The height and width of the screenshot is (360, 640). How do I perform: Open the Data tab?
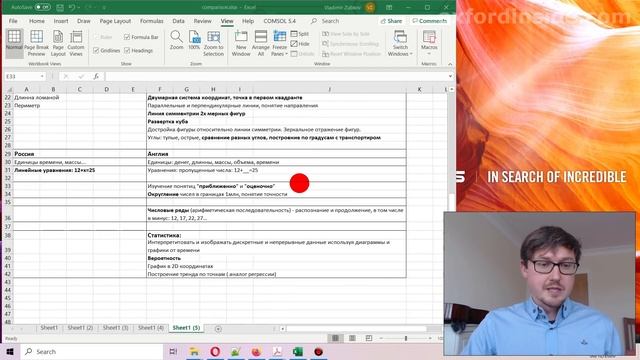pyautogui.click(x=178, y=21)
